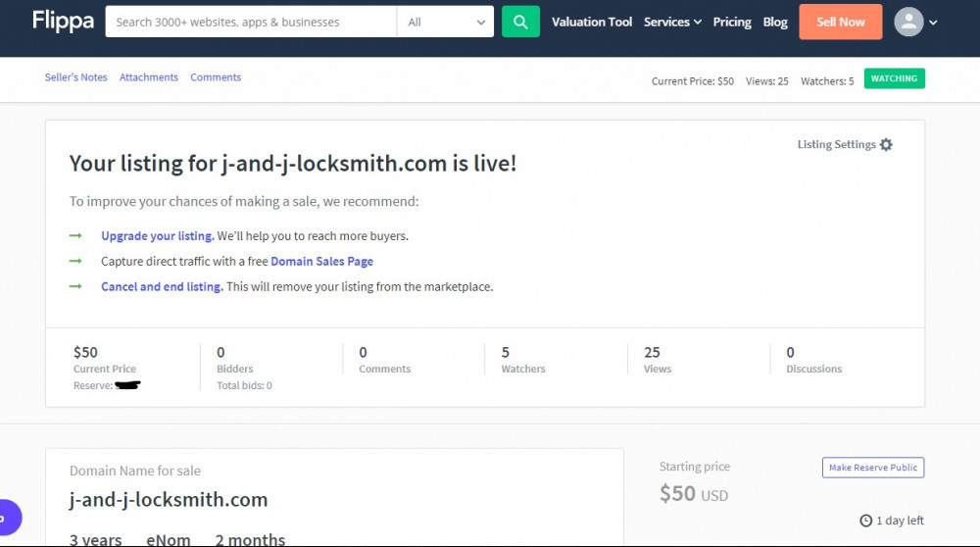Viewport: 980px width, 547px height.
Task: Jump to Seller's Notes section
Action: 75,76
